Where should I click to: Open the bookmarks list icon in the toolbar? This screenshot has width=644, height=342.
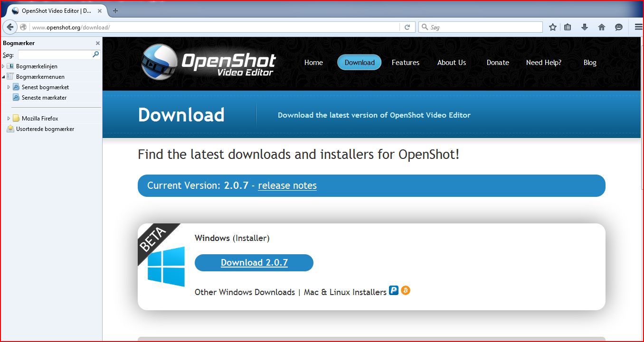568,28
